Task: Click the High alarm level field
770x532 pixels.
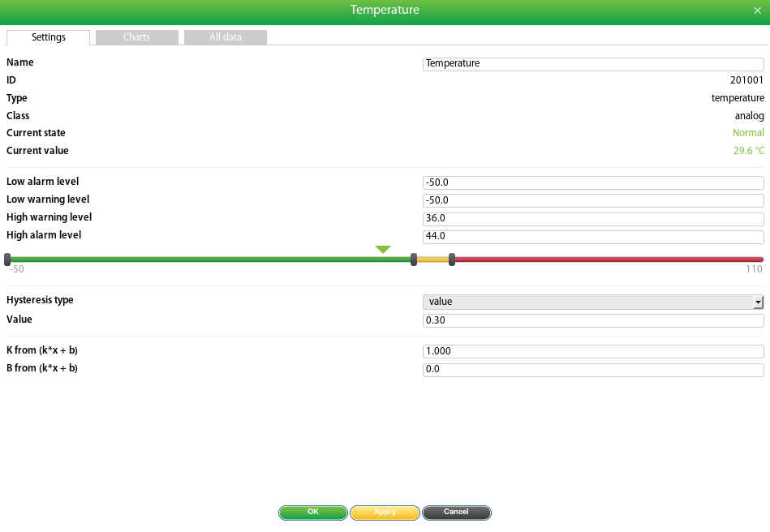Action: 593,237
